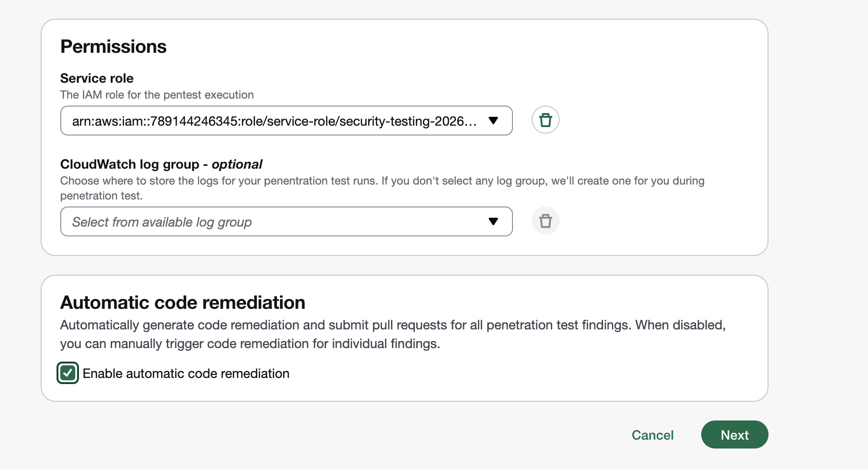Screen dimensions: 868x470
Task: Click the Automatic code remediation heading
Action: [182, 303]
